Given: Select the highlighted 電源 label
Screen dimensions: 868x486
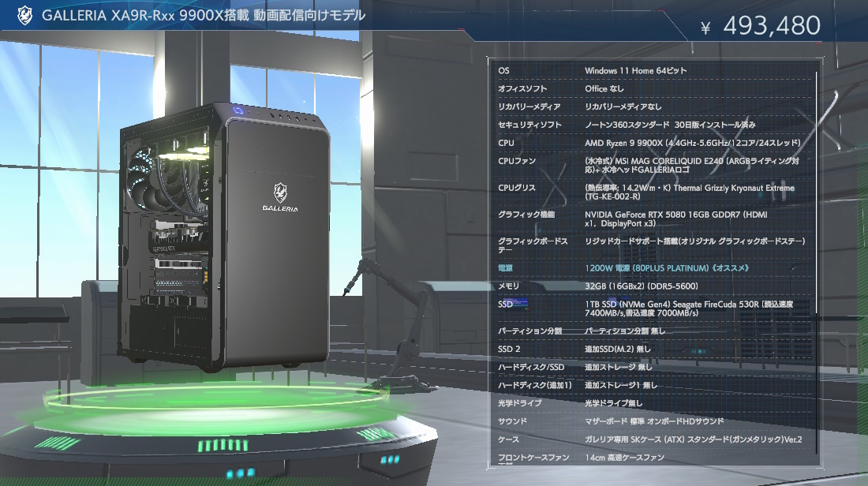Looking at the screenshot, I should 505,268.
